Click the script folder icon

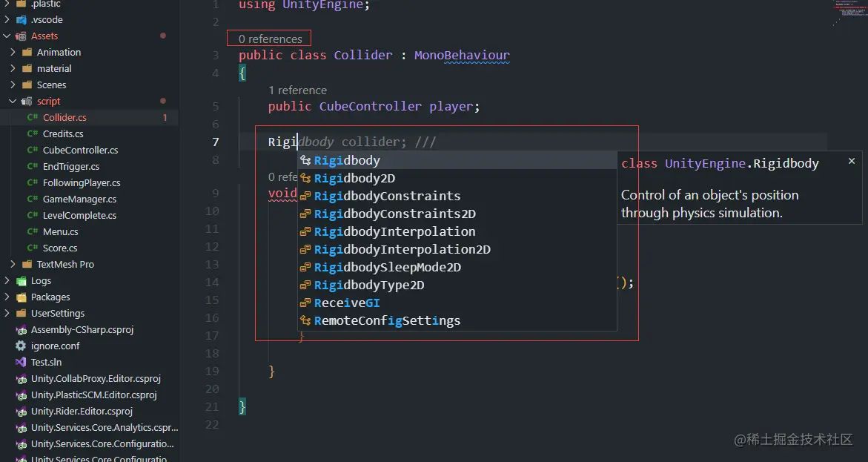pos(27,102)
